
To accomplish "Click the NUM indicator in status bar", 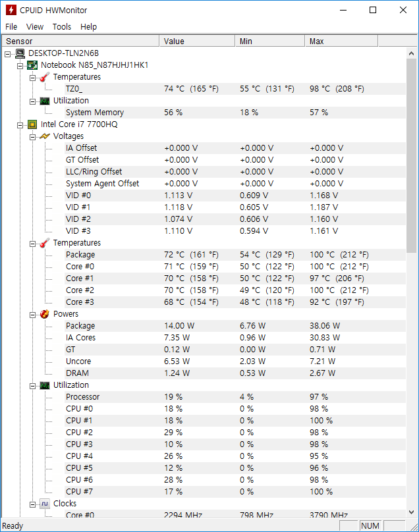I will tap(370, 526).
